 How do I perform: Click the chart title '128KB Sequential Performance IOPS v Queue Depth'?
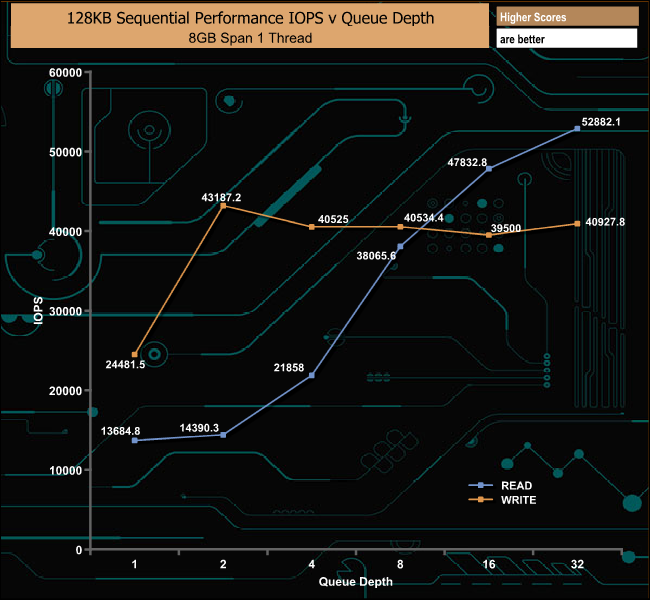point(250,18)
